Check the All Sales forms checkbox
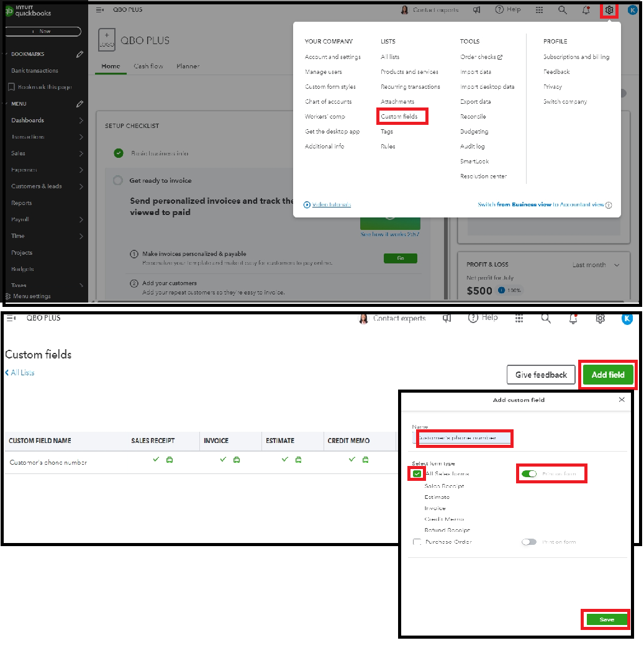644x648 pixels. coord(416,473)
